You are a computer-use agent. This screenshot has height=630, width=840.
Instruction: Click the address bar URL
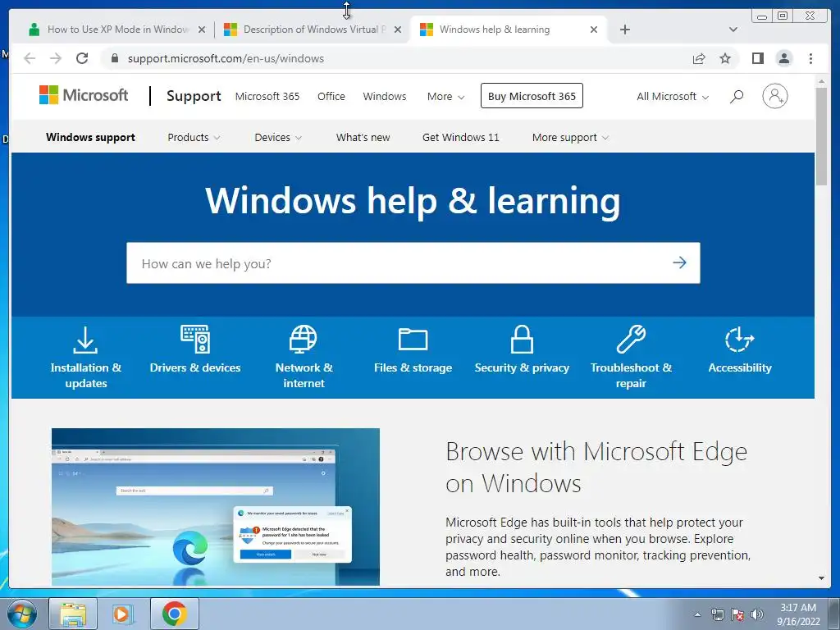226,58
